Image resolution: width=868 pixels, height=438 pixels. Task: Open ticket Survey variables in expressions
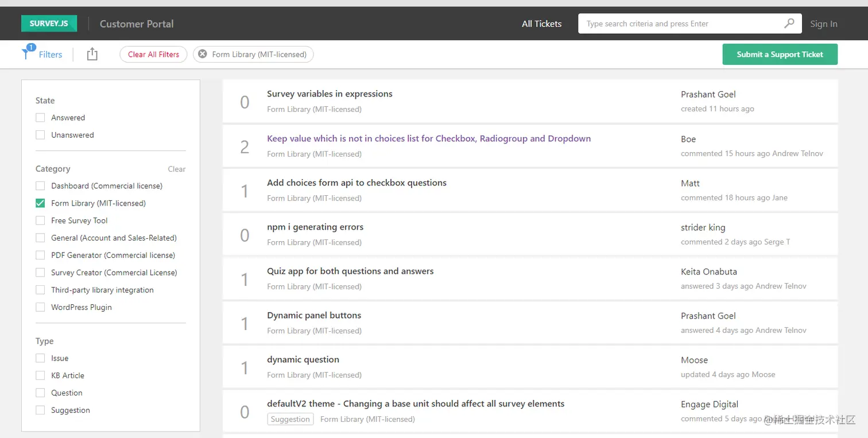click(330, 94)
